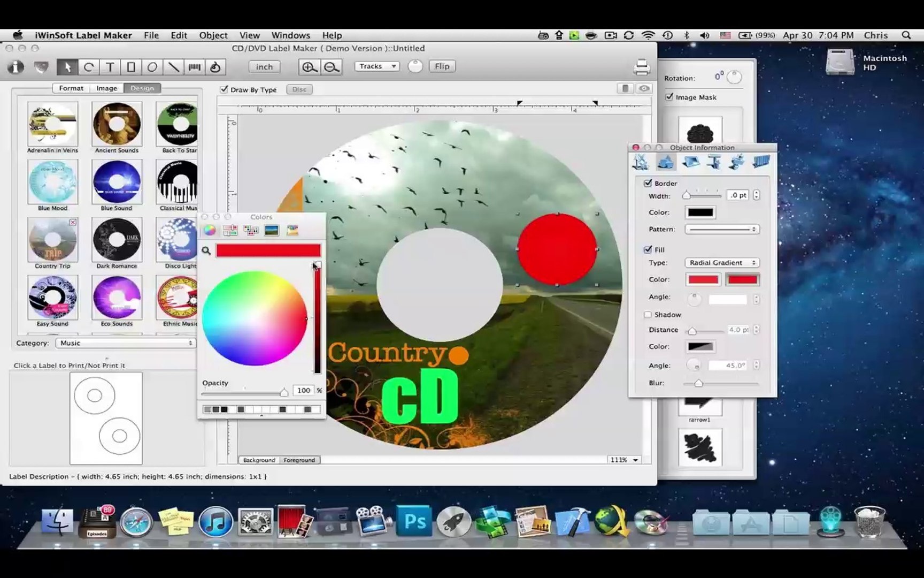Click the black border color swatch
Viewport: 924px width, 578px height.
click(700, 212)
